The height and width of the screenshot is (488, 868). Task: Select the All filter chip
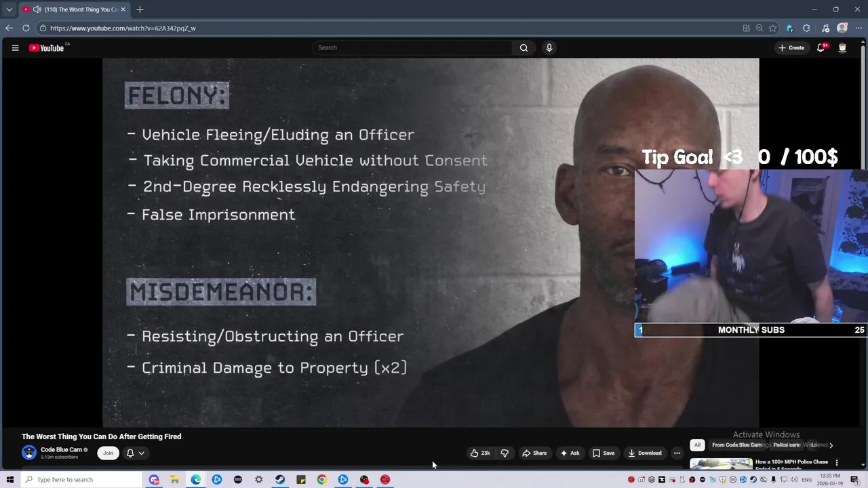point(697,445)
